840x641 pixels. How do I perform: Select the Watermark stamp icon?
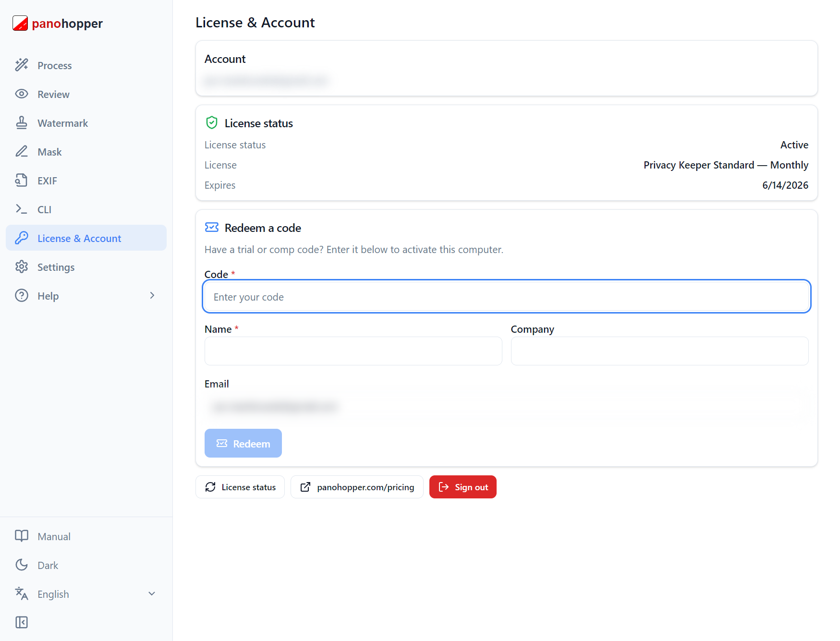pyautogui.click(x=22, y=122)
